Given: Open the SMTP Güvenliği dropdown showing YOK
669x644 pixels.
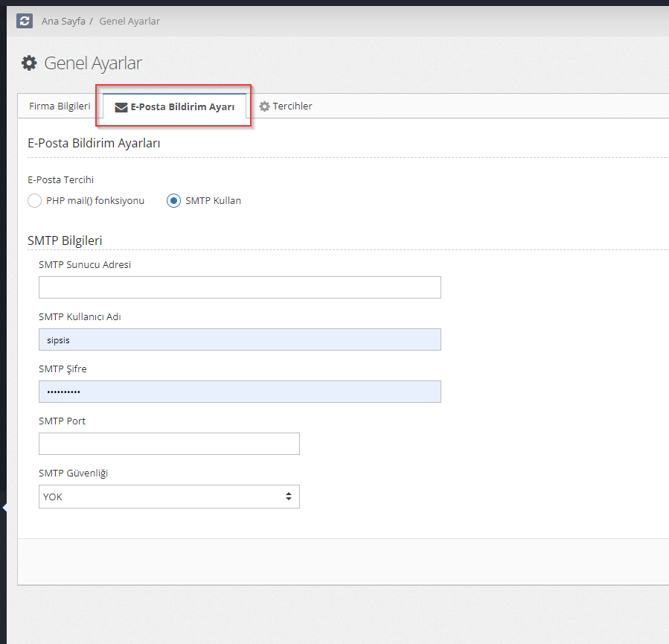Looking at the screenshot, I should [169, 497].
